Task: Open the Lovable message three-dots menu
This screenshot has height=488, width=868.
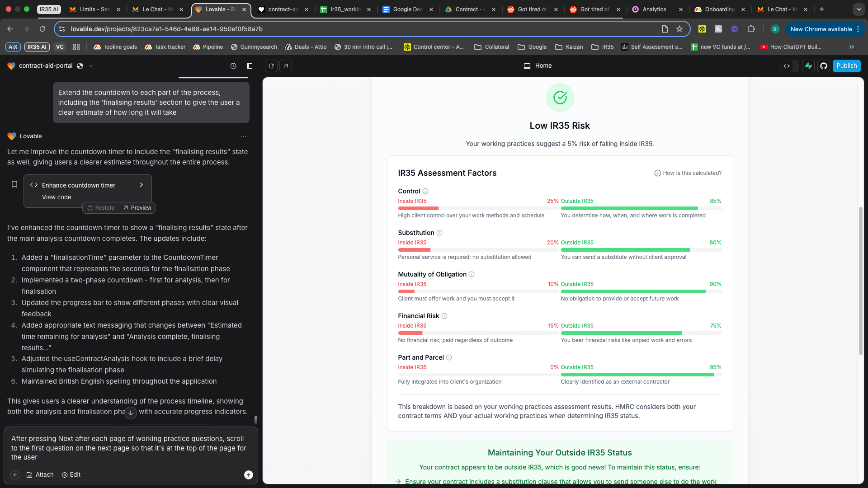Action: tap(243, 136)
